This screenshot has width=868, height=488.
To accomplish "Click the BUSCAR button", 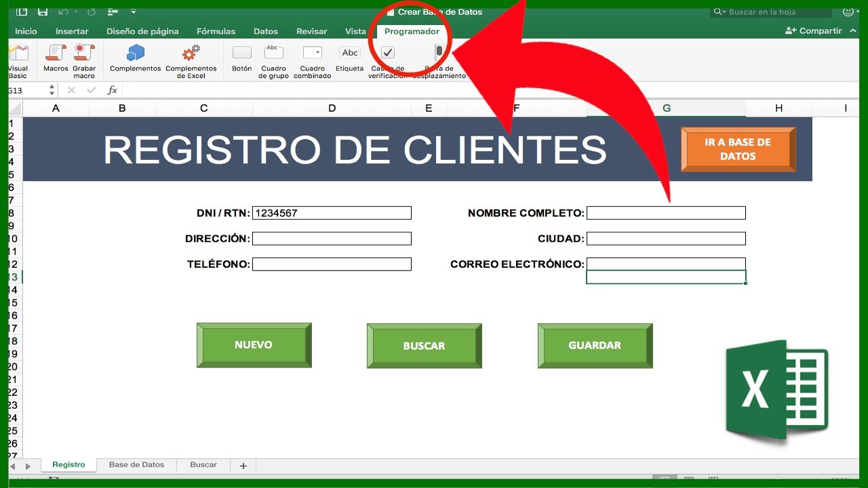I will [x=424, y=346].
